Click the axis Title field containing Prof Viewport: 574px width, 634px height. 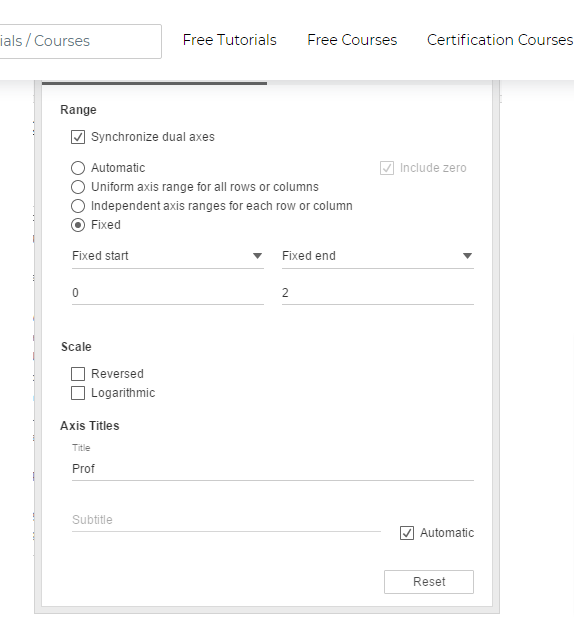(x=273, y=469)
